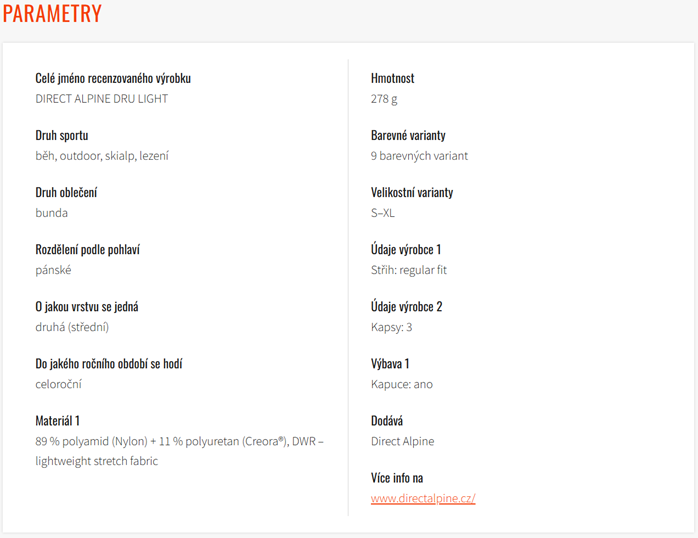Click the Rozdělení podle pohlaví label
Viewport: 698px width, 538px height.
(88, 250)
